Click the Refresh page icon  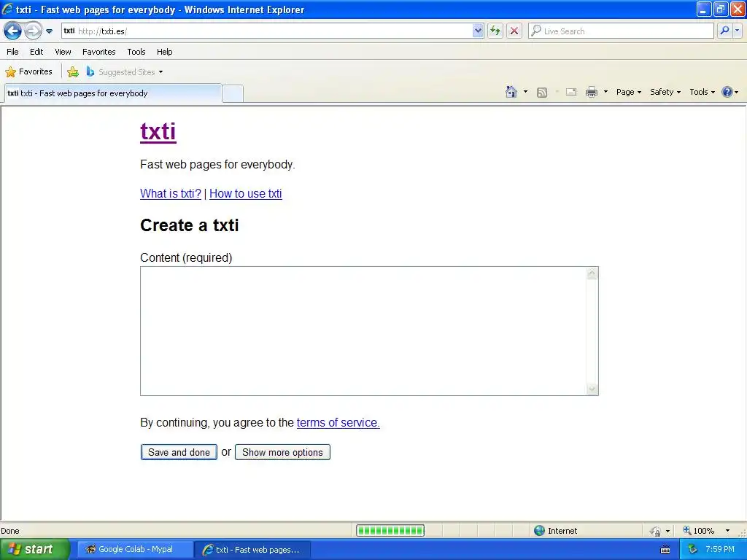click(495, 31)
